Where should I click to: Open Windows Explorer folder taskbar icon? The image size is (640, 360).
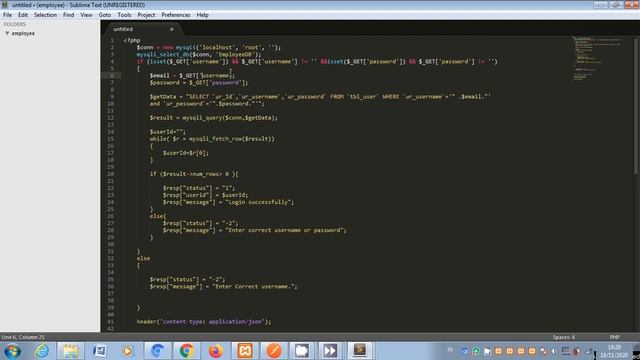coord(71,351)
